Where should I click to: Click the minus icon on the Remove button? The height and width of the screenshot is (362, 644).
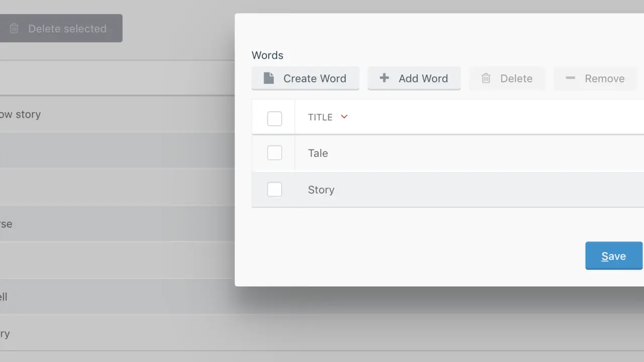coord(570,78)
